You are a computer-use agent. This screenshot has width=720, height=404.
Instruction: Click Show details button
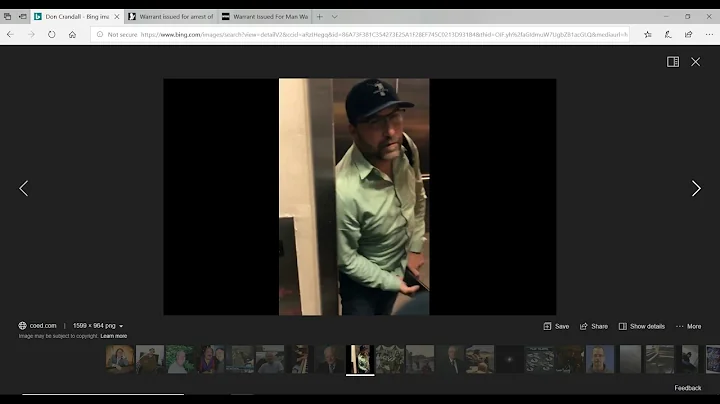(641, 326)
